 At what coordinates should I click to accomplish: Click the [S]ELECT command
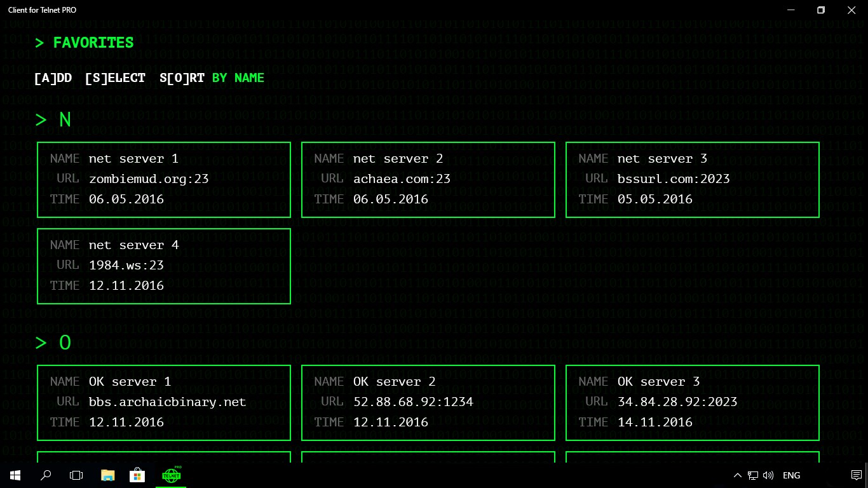click(115, 78)
